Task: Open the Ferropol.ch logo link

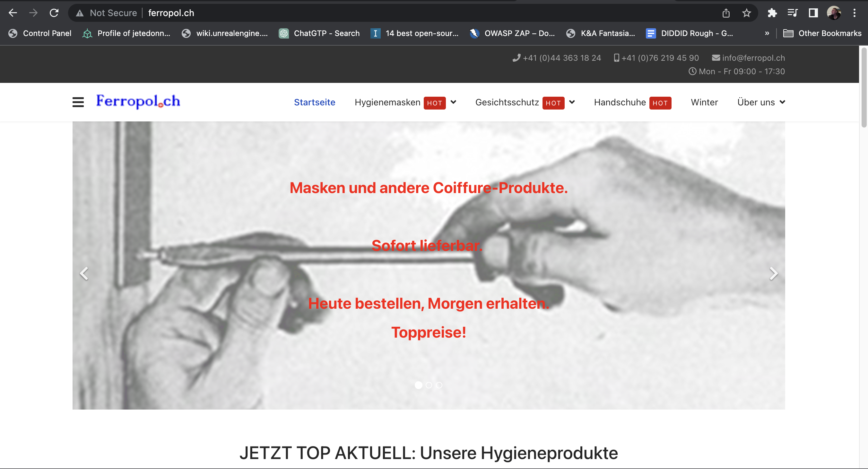Action: click(138, 102)
